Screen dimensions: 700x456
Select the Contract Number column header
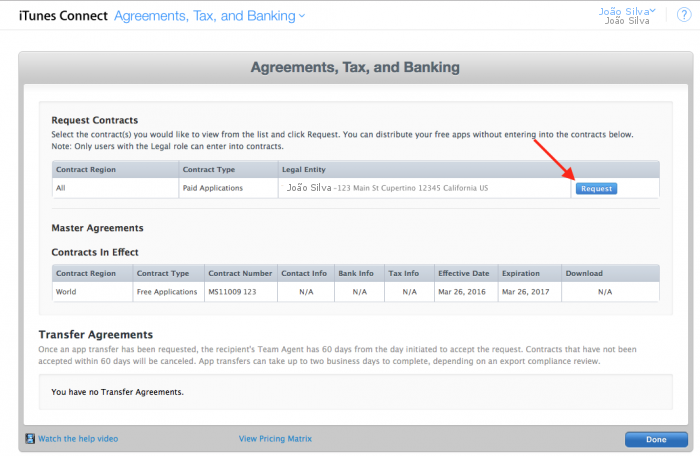239,273
